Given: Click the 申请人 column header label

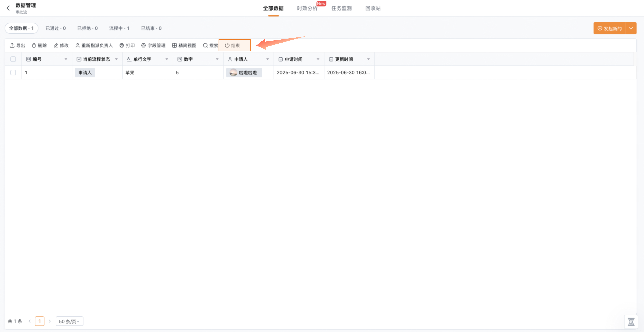Looking at the screenshot, I should [241, 59].
